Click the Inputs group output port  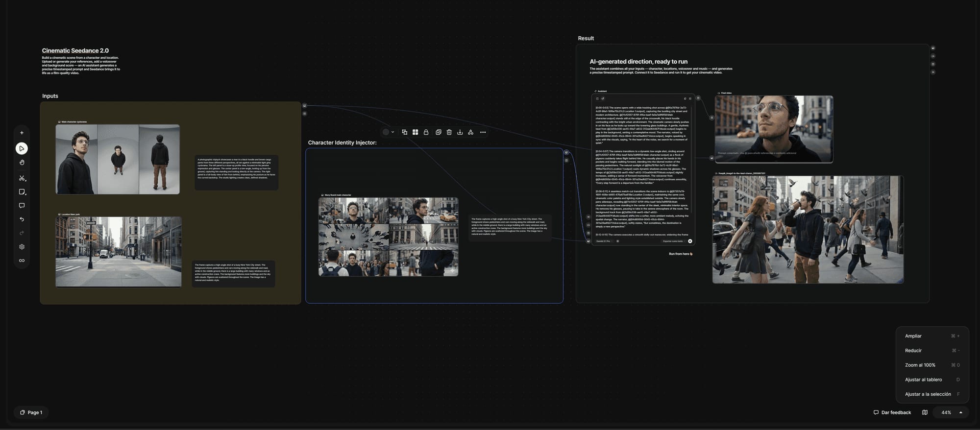pos(304,106)
